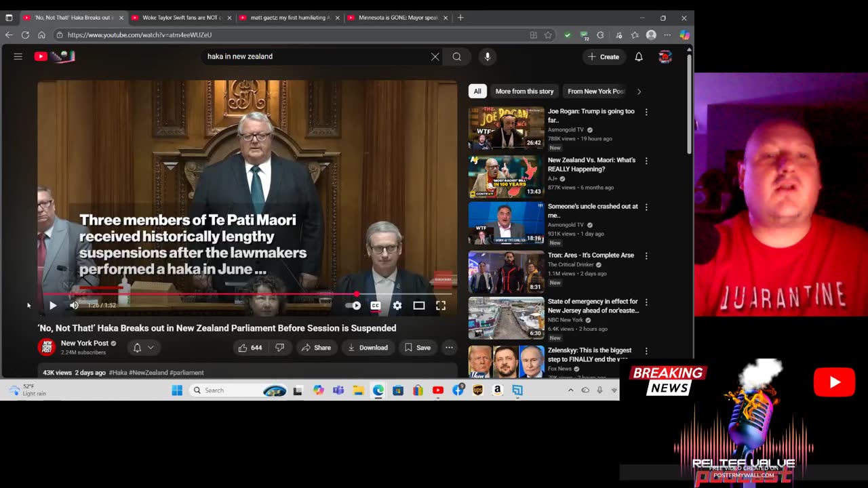Screen dimensions: 868x488
Task: Start voice search with the microphone
Action: (487, 57)
